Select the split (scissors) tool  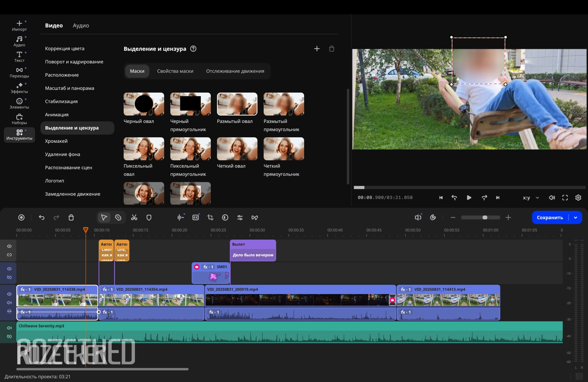click(134, 217)
